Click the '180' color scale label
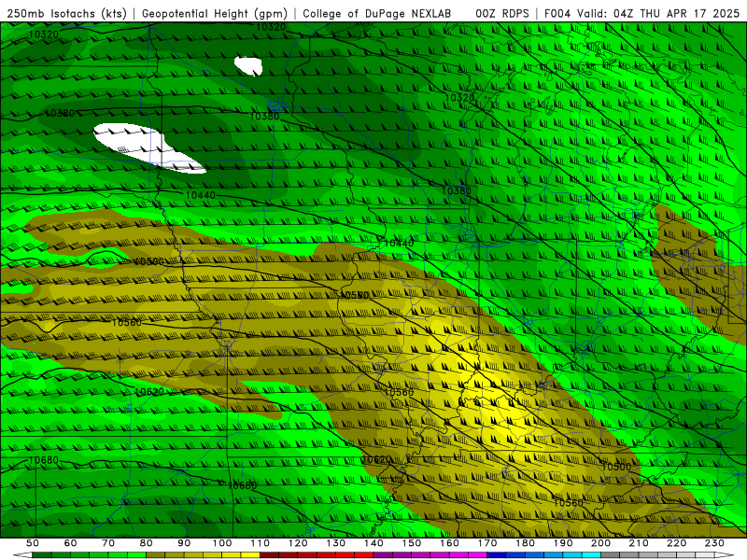The width and height of the screenshot is (747, 560). pos(525,543)
